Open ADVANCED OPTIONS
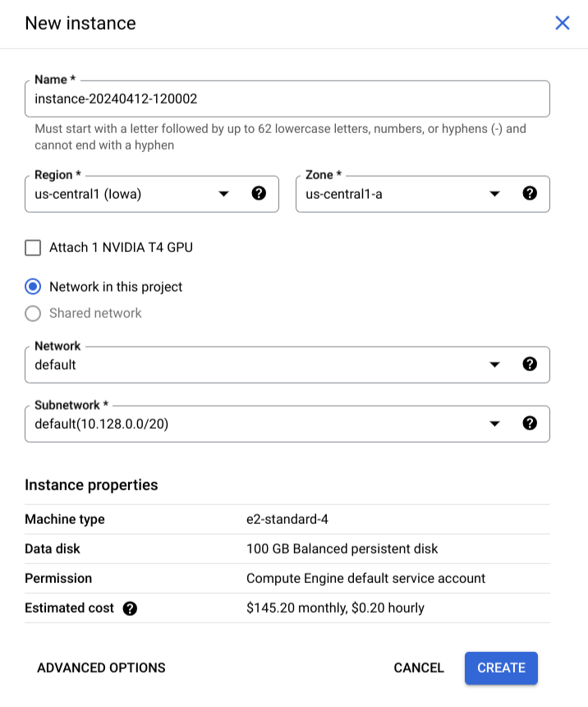Screen dimensions: 588x707 (x=100, y=668)
